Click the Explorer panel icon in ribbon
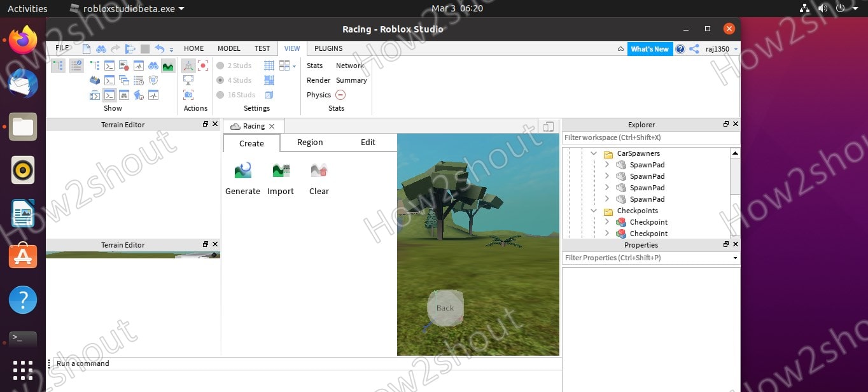The height and width of the screenshot is (392, 868). [58, 66]
